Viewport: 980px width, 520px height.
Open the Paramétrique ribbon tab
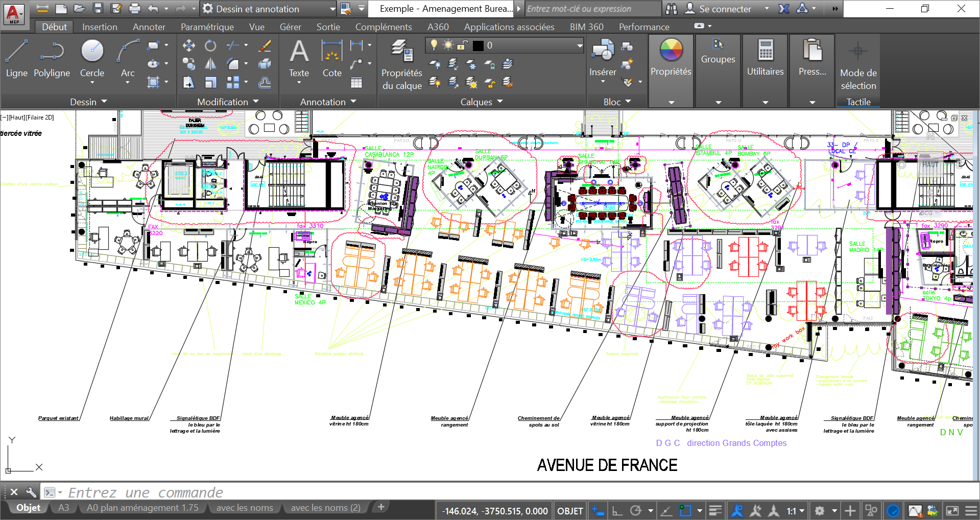[207, 27]
